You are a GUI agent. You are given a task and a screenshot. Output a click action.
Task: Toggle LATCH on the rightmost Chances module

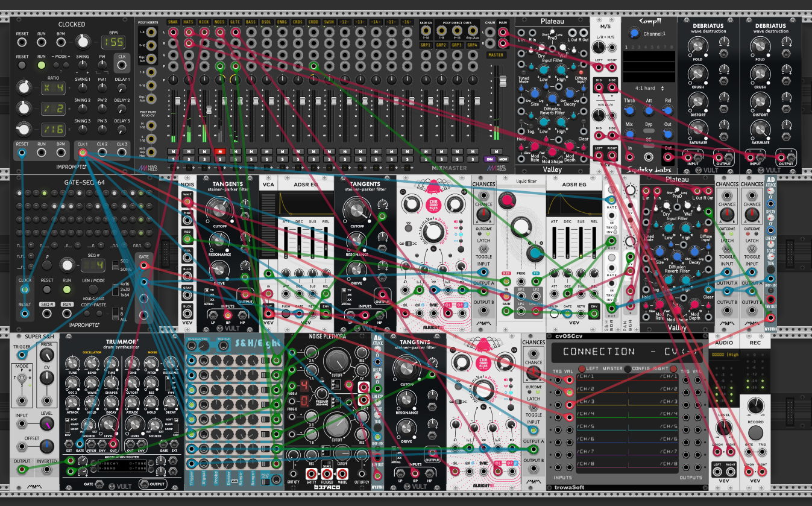click(752, 248)
